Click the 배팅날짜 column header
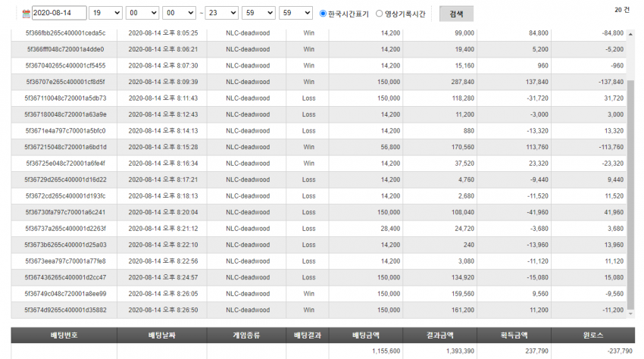 (162, 336)
